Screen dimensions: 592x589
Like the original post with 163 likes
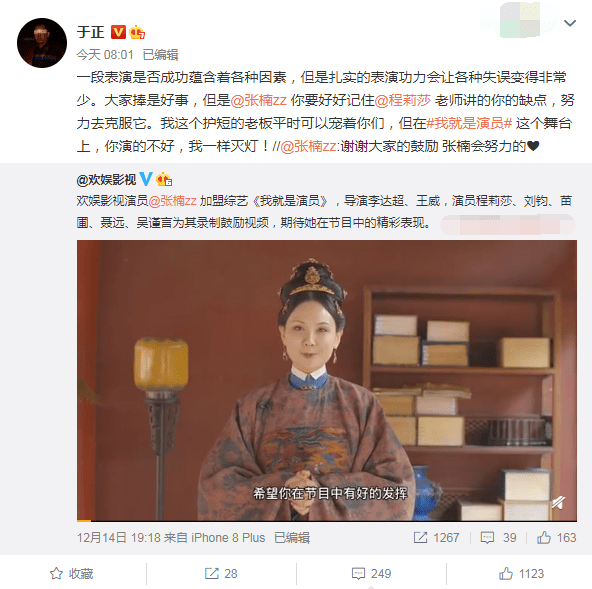[x=557, y=537]
